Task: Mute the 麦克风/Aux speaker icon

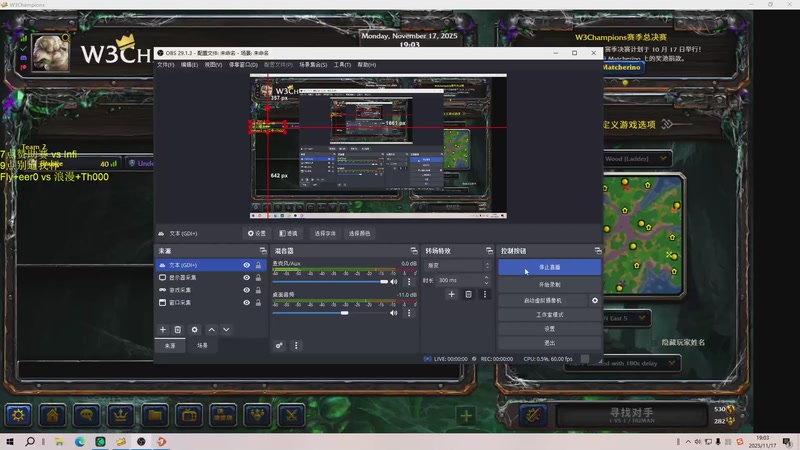Action: 393,282
